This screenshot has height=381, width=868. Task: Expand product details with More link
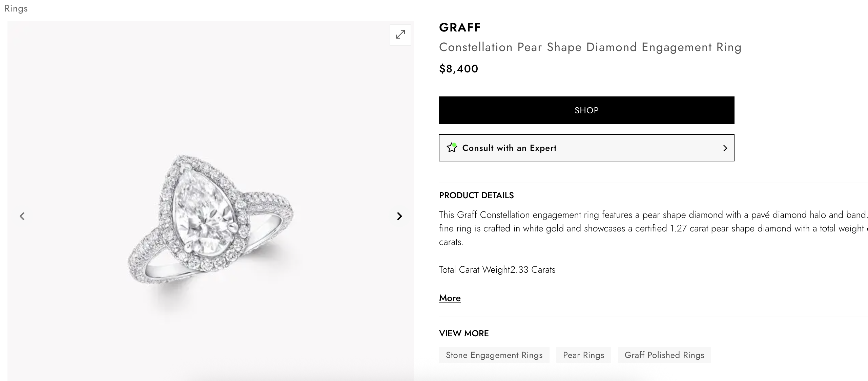coord(450,298)
